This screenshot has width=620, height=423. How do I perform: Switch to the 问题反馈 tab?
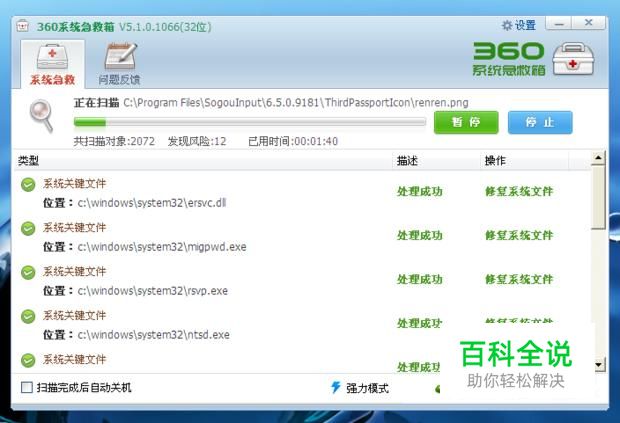[119, 64]
